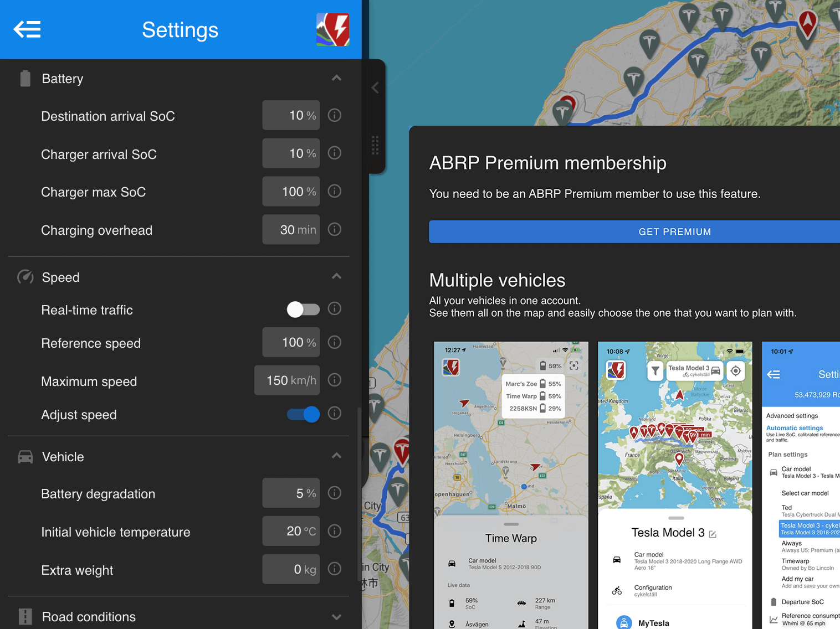The height and width of the screenshot is (629, 840).
Task: Open info for Maximum speed
Action: point(335,380)
